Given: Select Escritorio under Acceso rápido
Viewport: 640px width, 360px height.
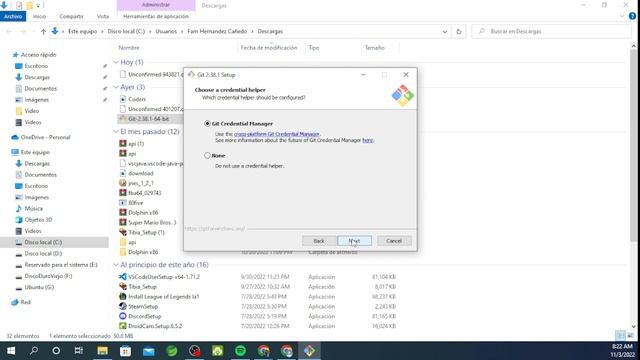Looking at the screenshot, I should [x=36, y=66].
